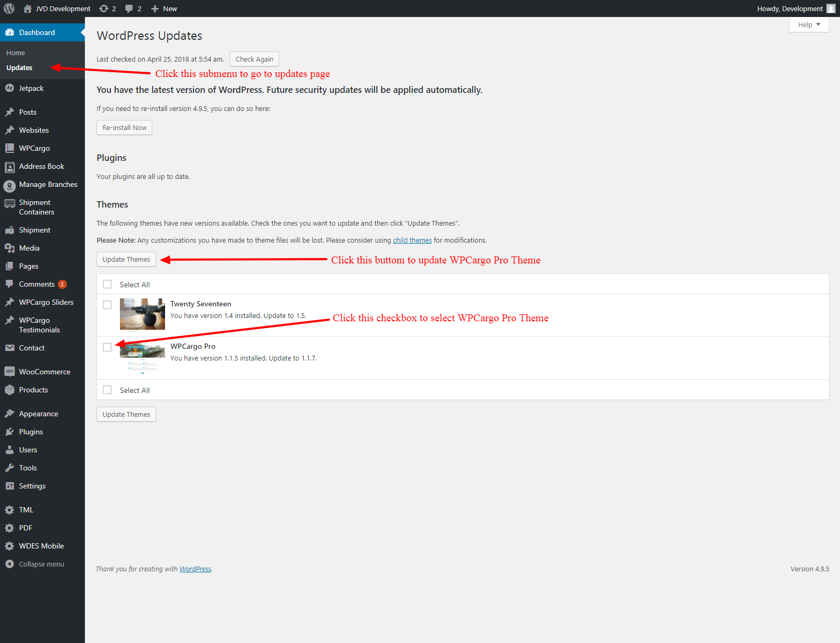Click the Comments count badge showing 2

coord(62,284)
